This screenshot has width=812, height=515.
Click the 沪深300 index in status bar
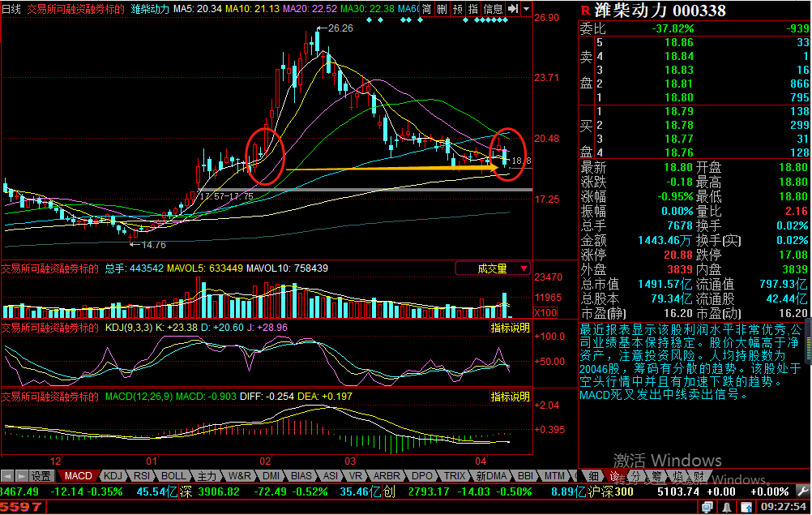[610, 491]
